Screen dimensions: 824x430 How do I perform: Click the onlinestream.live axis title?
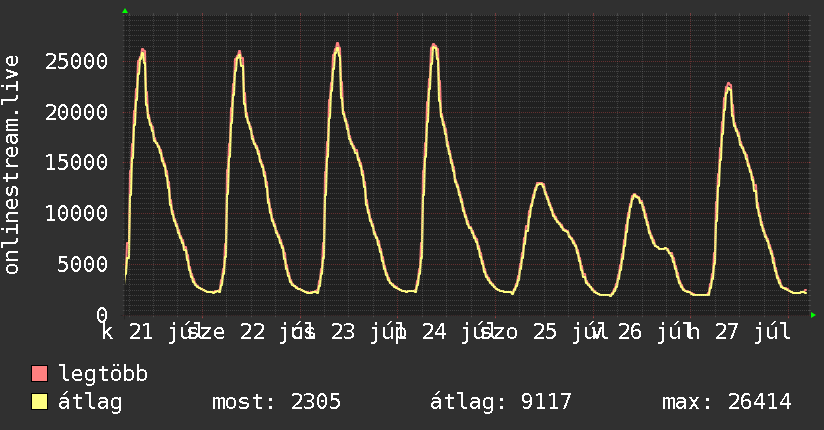click(11, 165)
